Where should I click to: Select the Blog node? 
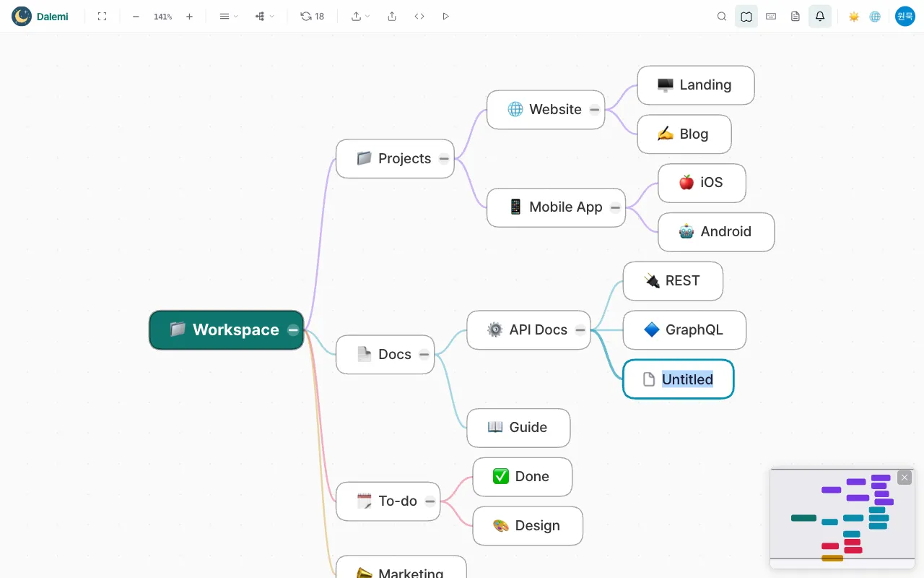tap(684, 134)
